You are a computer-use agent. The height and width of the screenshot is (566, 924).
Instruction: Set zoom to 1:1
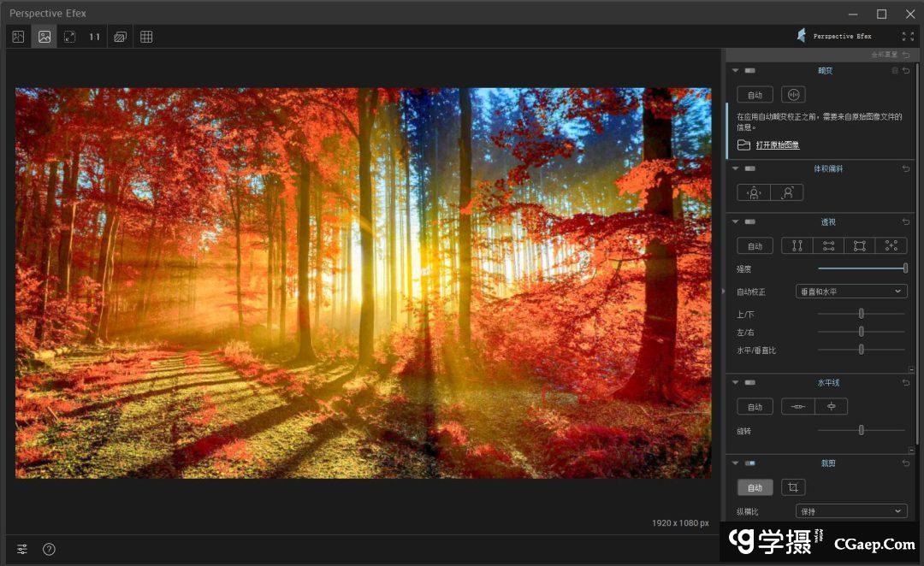click(94, 37)
